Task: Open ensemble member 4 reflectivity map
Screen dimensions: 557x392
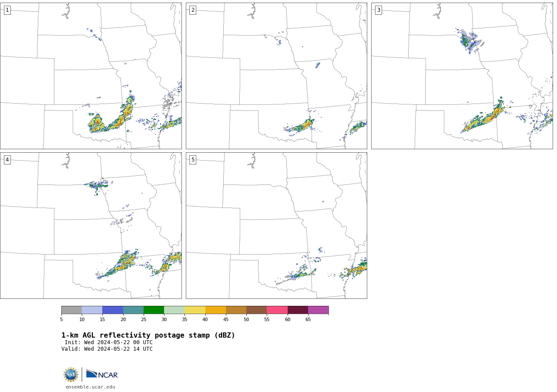Action: (x=91, y=225)
